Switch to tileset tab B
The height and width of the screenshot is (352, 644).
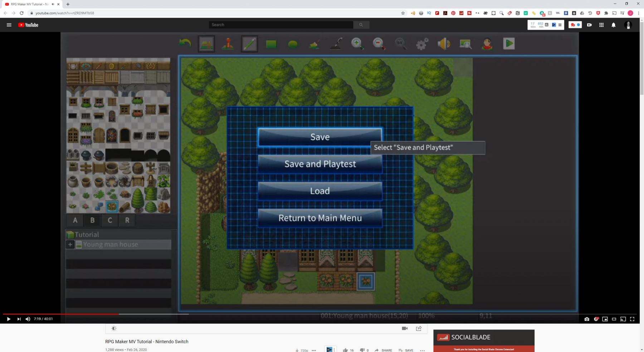(x=92, y=220)
